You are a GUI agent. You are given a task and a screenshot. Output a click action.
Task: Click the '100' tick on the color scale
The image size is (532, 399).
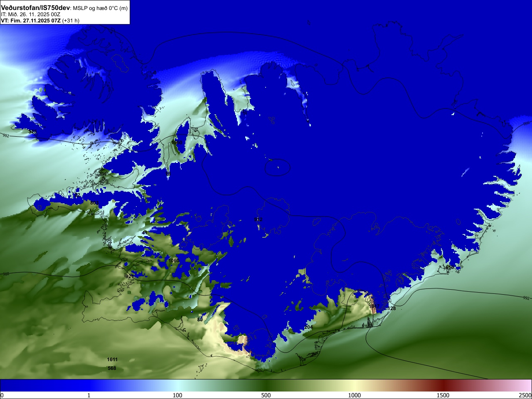point(177,395)
